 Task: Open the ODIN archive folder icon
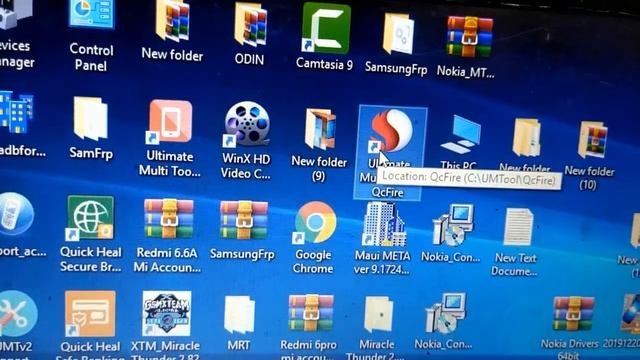click(250, 35)
